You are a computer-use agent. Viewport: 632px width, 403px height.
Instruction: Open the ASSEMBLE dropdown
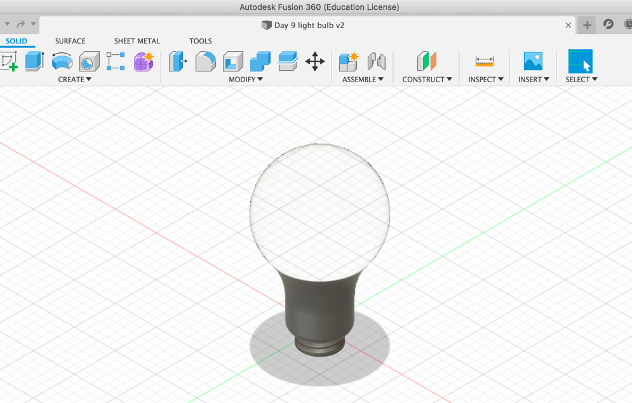tap(362, 79)
